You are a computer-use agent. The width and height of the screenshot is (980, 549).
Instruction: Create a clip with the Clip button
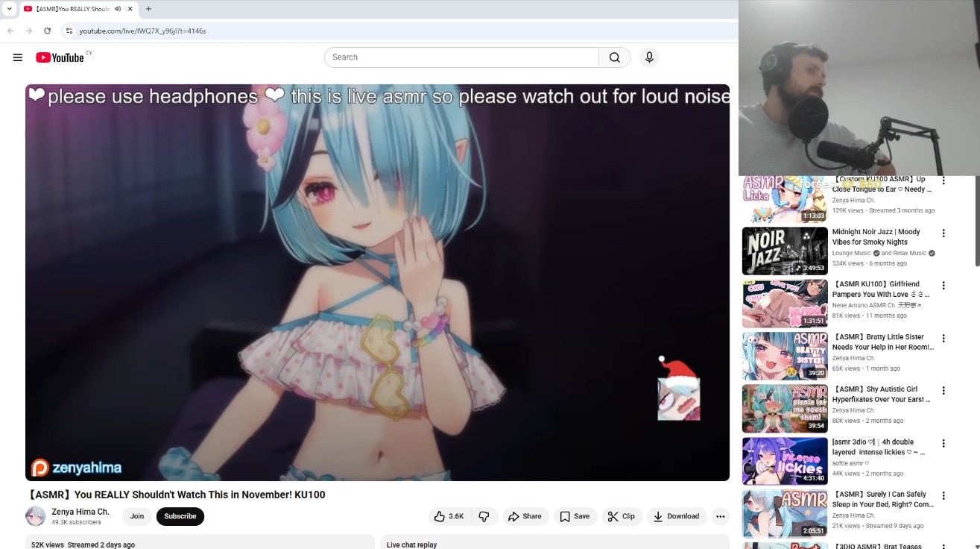(622, 516)
